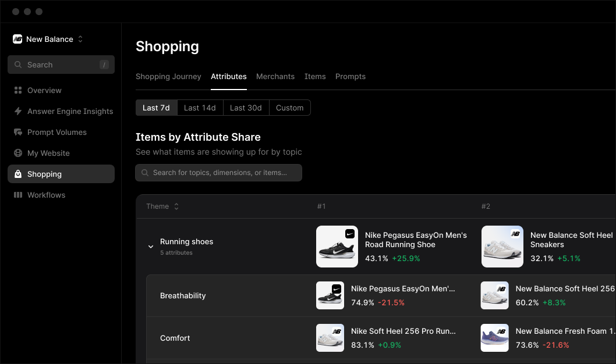Choose the Custom date range
This screenshot has width=616, height=364.
[x=290, y=108]
